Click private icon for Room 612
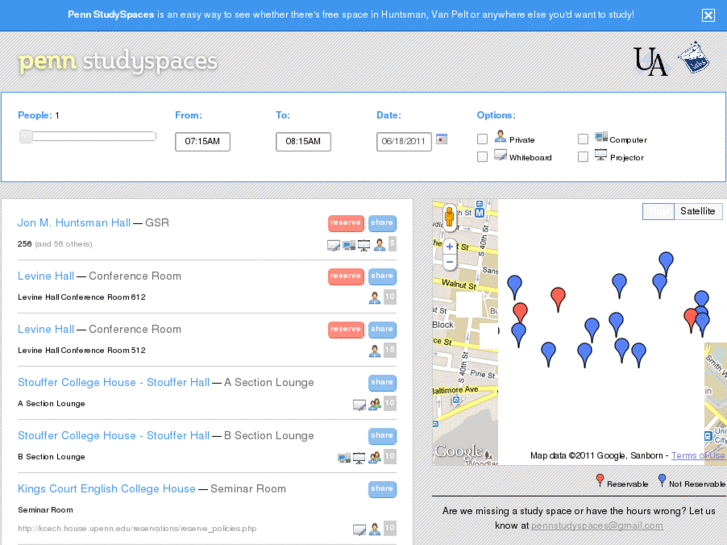The width and height of the screenshot is (727, 545). click(x=375, y=298)
